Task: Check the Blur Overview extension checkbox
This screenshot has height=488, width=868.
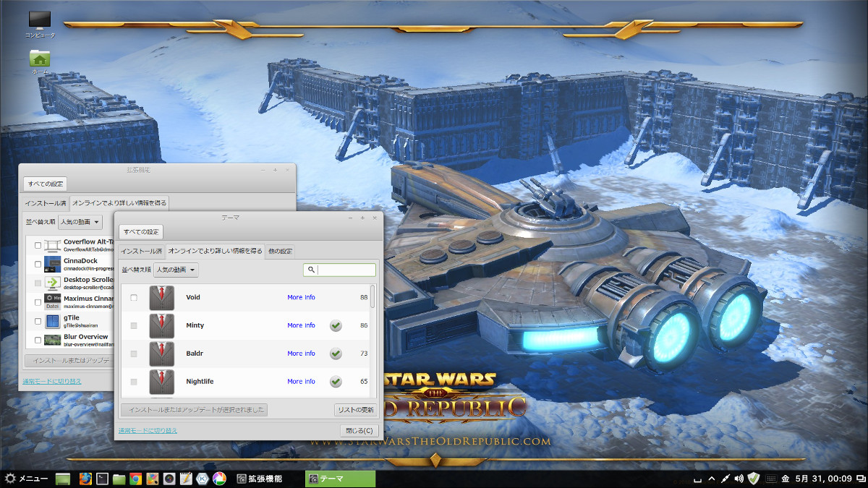Action: coord(38,340)
